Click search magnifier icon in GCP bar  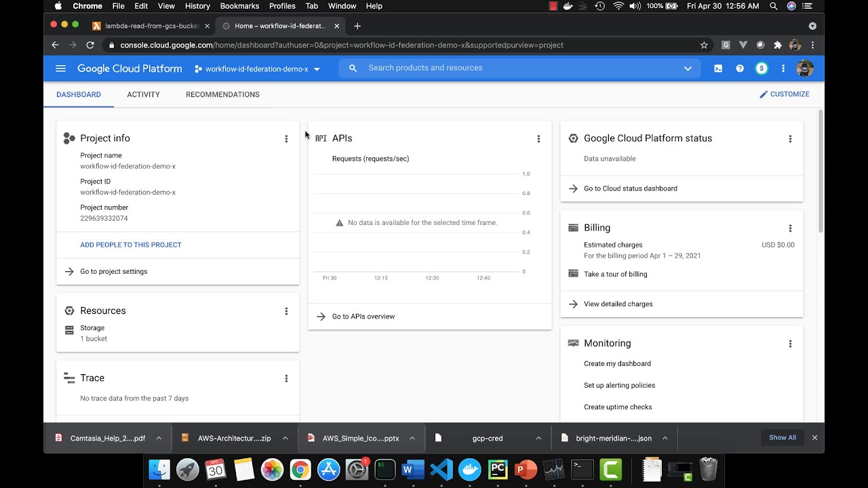353,68
